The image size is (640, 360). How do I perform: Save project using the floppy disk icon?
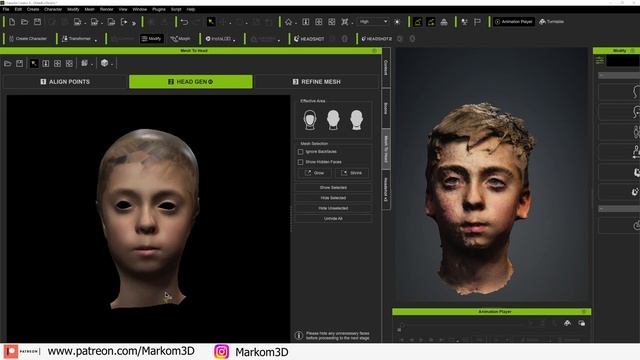(38, 22)
